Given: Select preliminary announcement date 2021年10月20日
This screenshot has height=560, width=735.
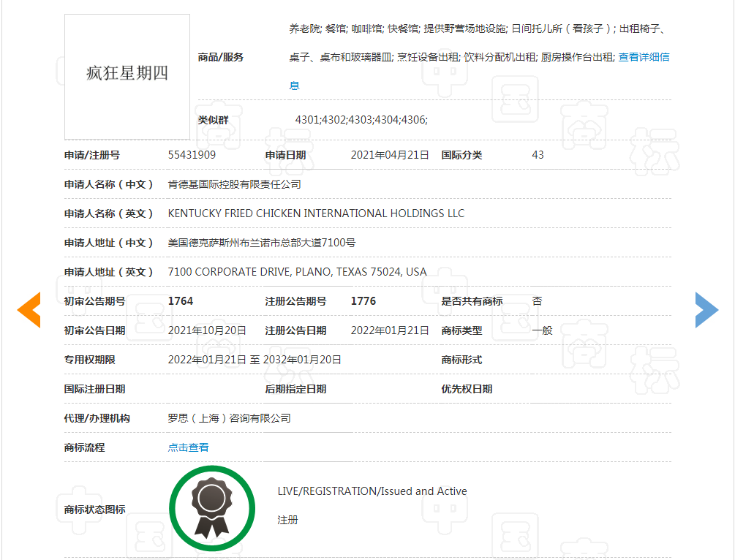Looking at the screenshot, I should click(x=207, y=330).
